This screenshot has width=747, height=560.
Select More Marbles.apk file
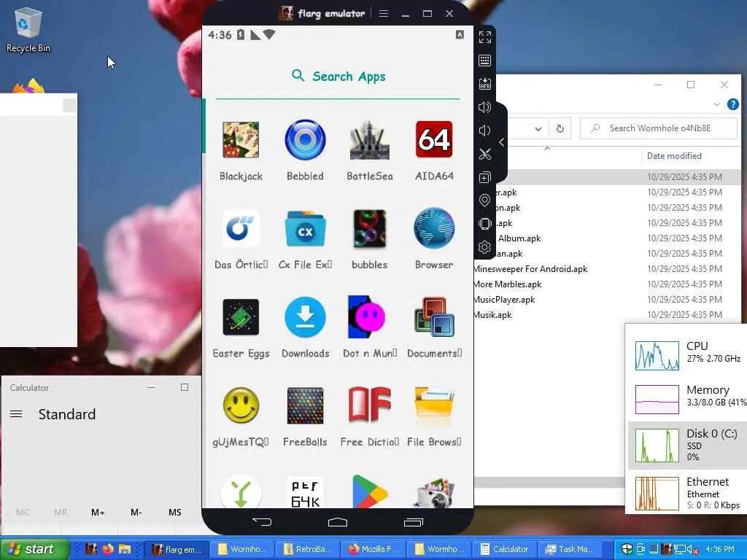[x=508, y=284]
